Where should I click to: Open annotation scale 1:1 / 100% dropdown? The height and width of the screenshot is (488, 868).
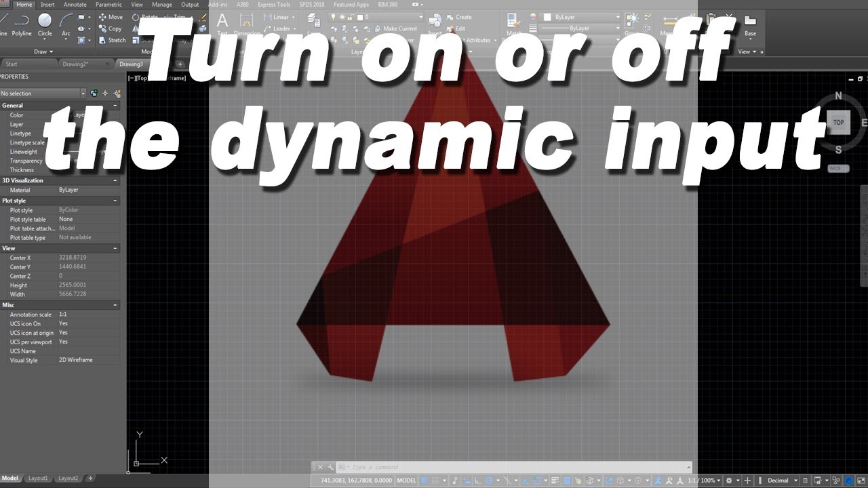[704, 481]
